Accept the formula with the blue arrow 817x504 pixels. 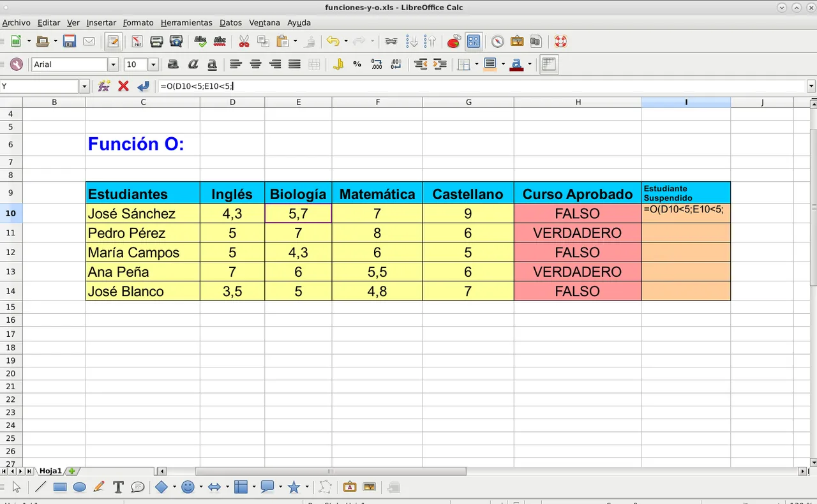click(x=143, y=86)
